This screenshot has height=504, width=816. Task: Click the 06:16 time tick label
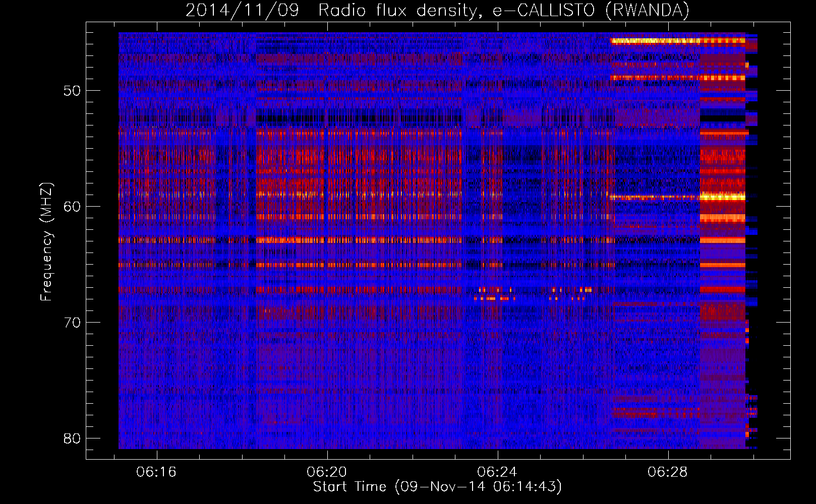pos(156,472)
